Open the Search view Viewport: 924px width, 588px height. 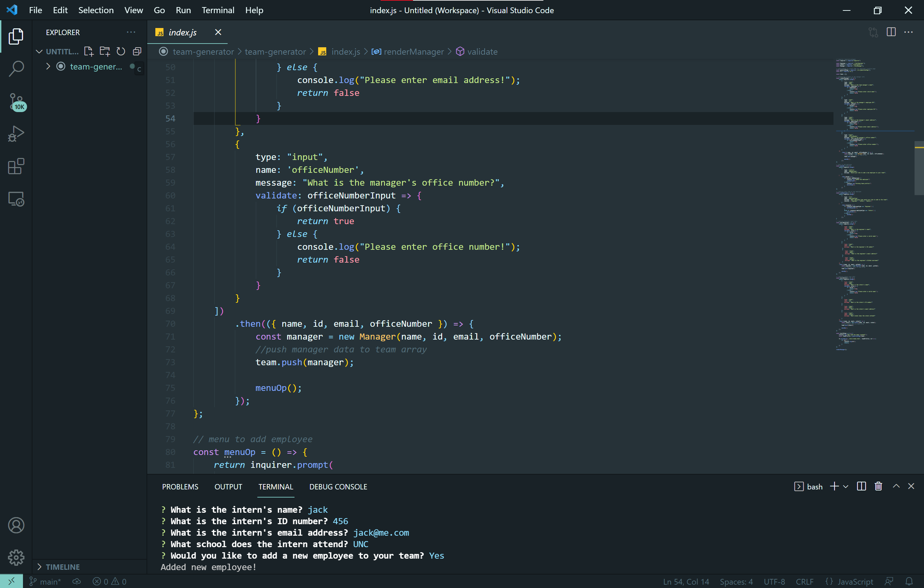point(16,68)
